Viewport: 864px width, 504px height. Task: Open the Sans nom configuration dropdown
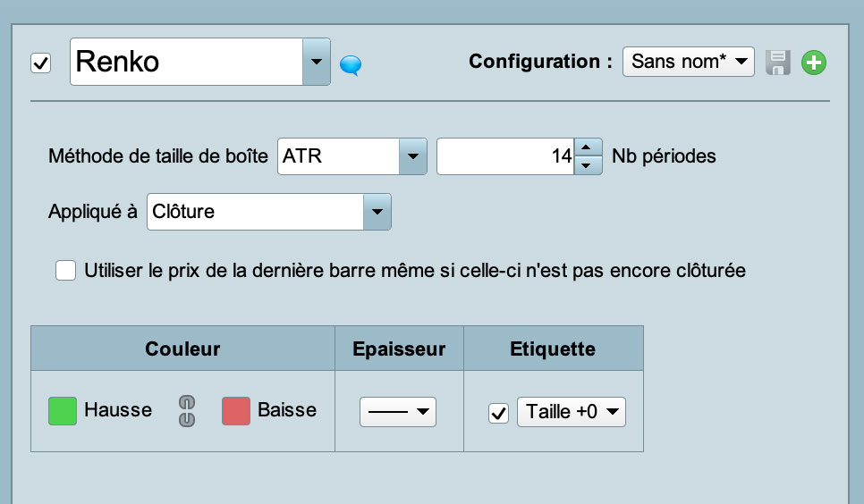coord(688,62)
